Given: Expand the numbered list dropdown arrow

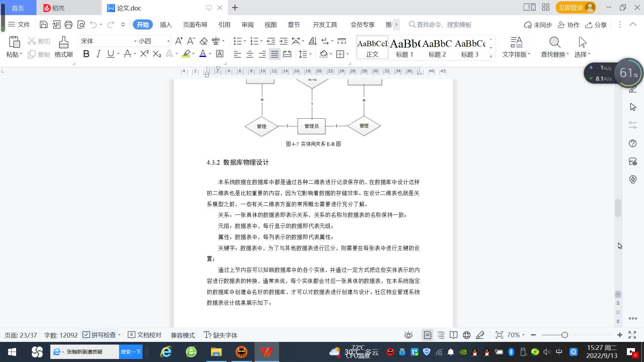Looking at the screenshot, I should 261,41.
